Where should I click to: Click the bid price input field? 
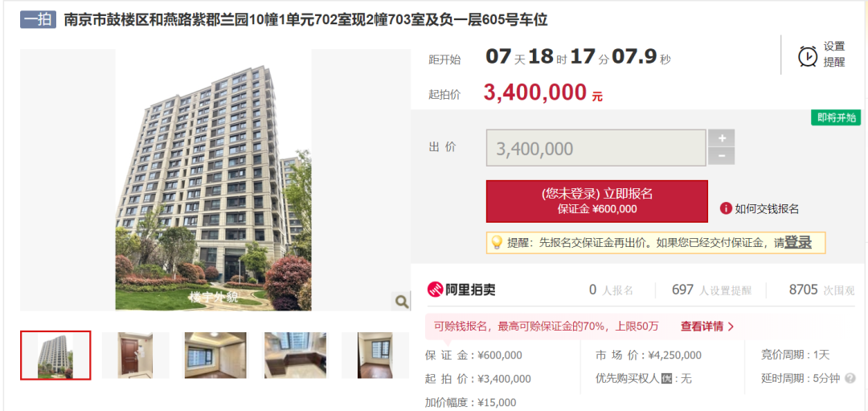coord(596,148)
